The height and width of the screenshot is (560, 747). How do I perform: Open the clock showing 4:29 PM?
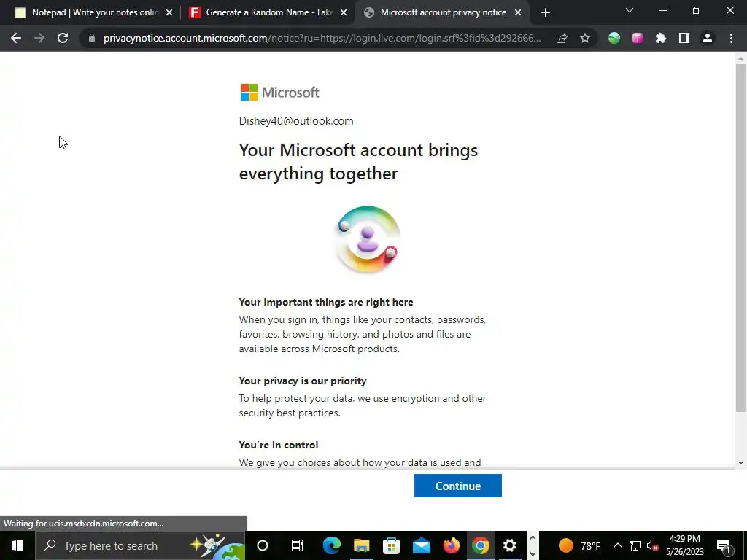[684, 545]
